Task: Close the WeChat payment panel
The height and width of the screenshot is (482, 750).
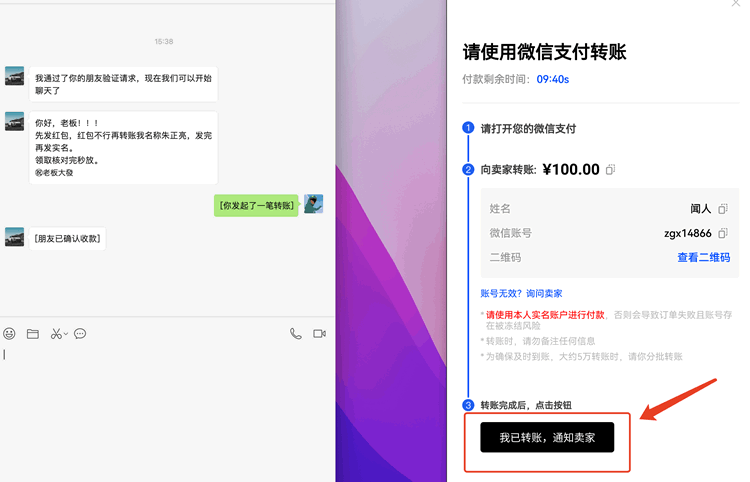Action: 737,4
